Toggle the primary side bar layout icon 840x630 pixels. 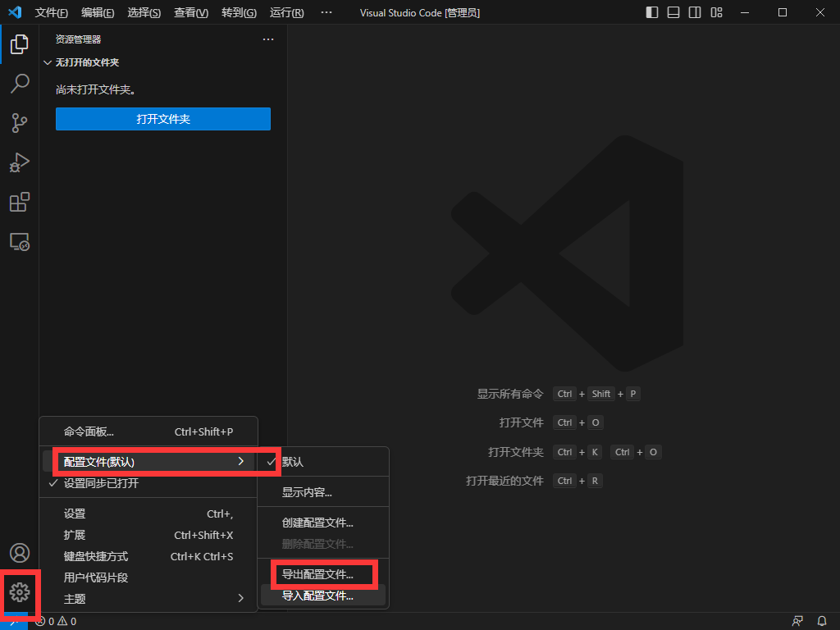tap(652, 12)
